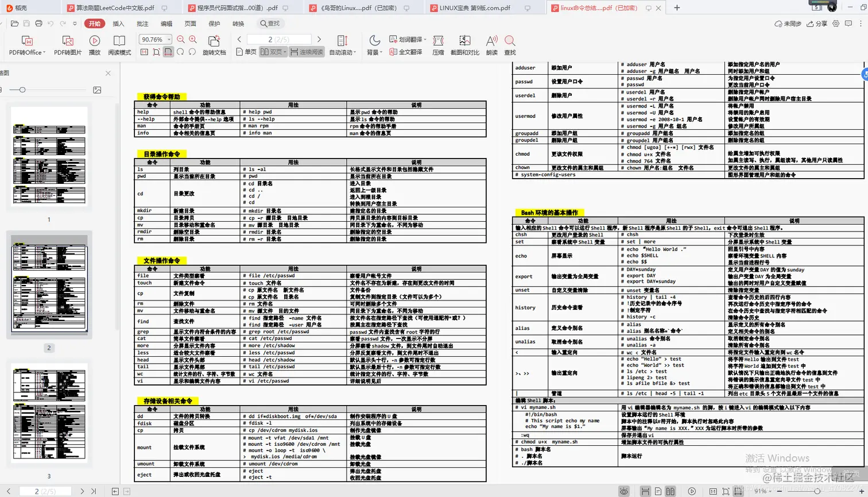Click 截图和对比 tool
The image size is (868, 497).
[x=465, y=46]
